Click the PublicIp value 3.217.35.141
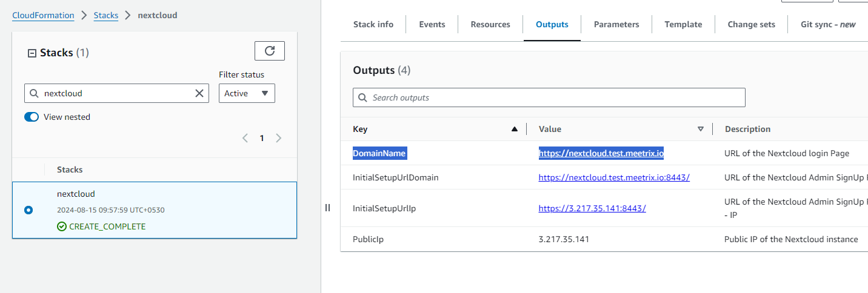The width and height of the screenshot is (868, 293). 564,239
